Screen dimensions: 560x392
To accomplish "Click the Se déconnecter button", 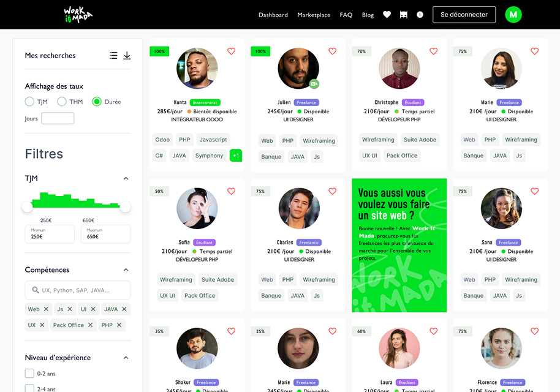I will pyautogui.click(x=464, y=15).
